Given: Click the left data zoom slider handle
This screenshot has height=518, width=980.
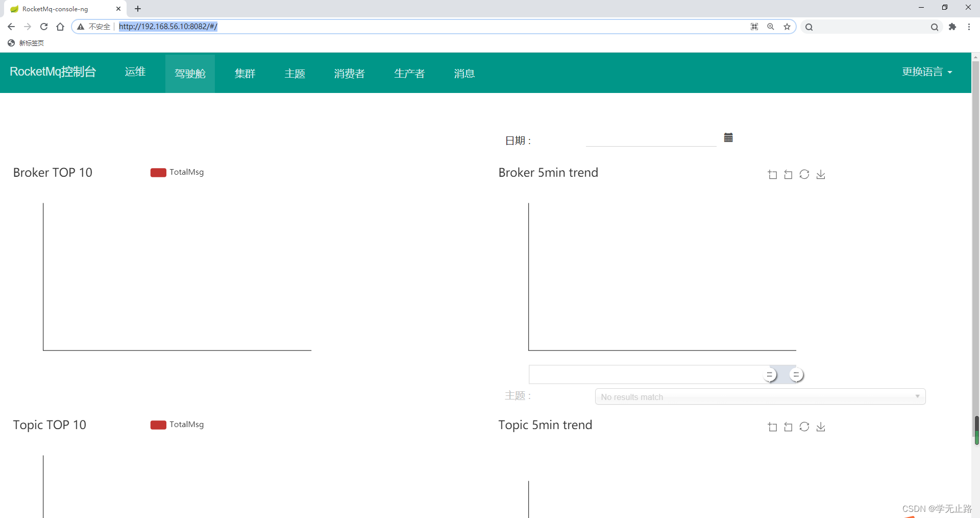Looking at the screenshot, I should pos(770,375).
